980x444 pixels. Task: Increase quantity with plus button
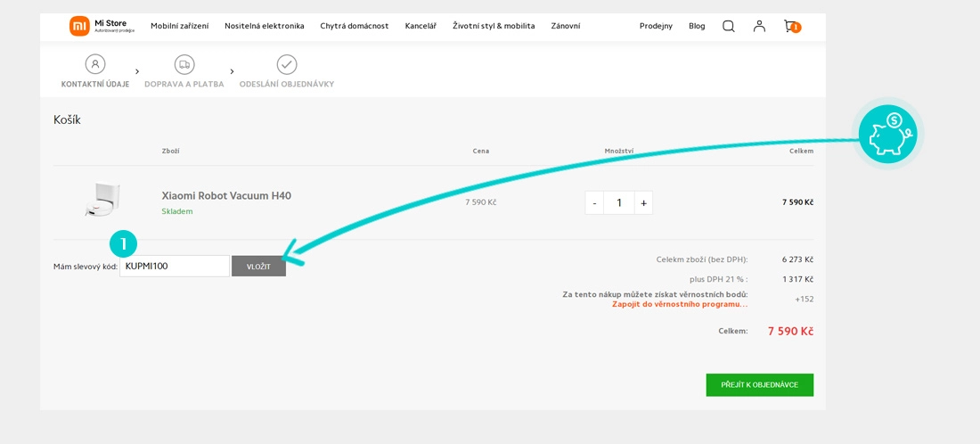(643, 202)
